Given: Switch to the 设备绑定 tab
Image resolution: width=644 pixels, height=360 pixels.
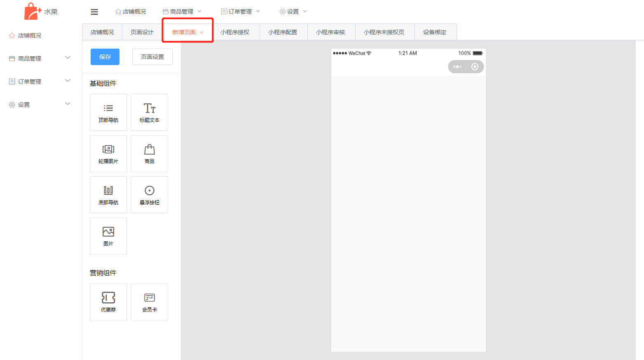Looking at the screenshot, I should [x=435, y=32].
